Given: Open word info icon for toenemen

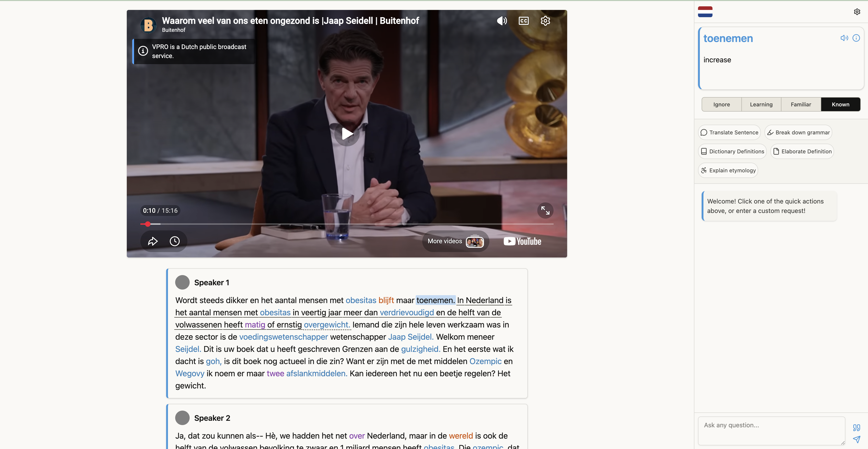Looking at the screenshot, I should point(856,38).
